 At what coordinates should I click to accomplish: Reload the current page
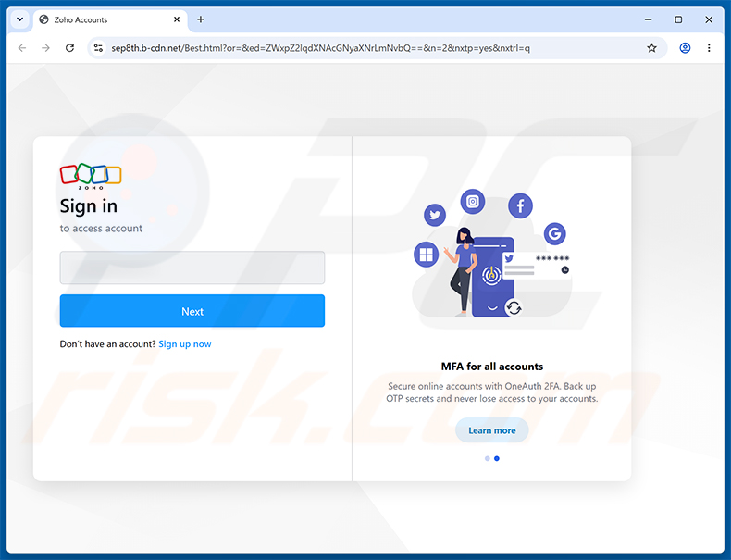point(70,48)
